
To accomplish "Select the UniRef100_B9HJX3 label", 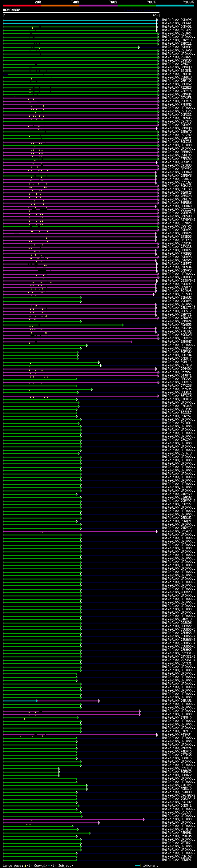I will point(177,186).
